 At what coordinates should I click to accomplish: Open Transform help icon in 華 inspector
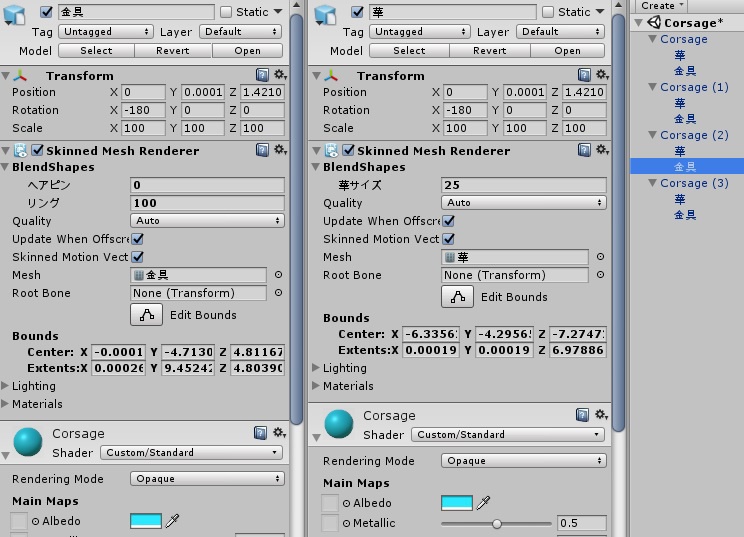584,75
